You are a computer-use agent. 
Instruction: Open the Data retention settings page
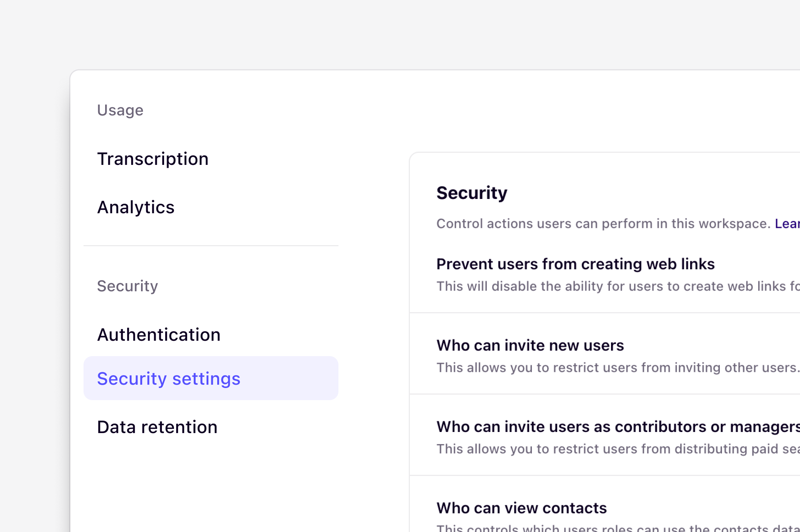pyautogui.click(x=157, y=426)
